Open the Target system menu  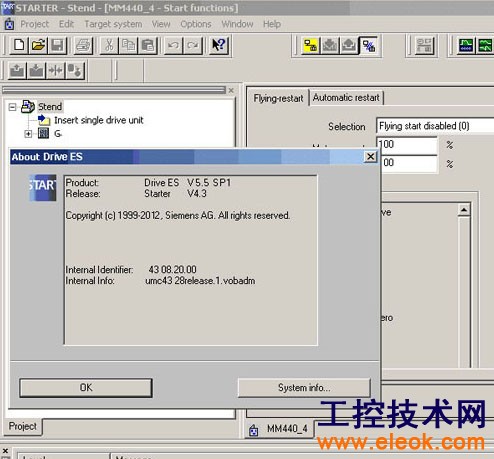pyautogui.click(x=113, y=24)
